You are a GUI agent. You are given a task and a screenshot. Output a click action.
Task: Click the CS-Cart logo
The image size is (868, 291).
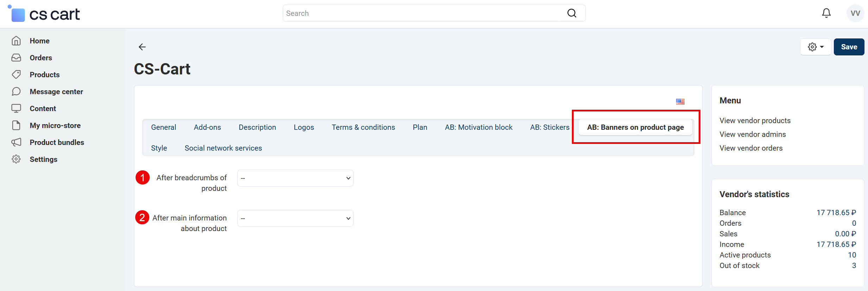[x=44, y=14]
